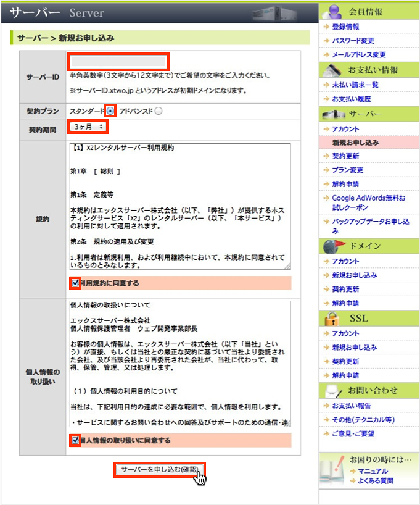Open バックアップデータお申し込み link

click(371, 226)
